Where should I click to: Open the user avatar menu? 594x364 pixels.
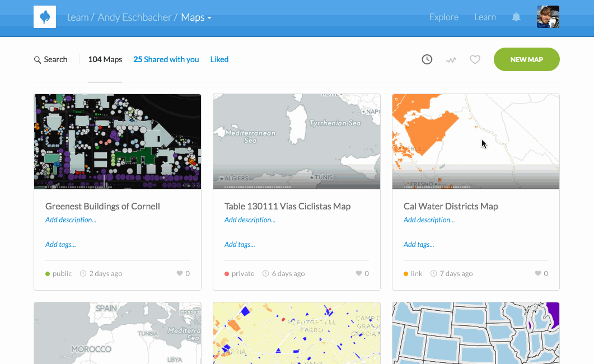coord(548,17)
